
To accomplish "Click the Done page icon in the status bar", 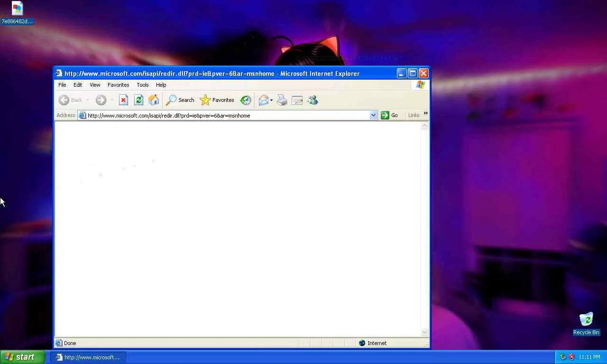I will click(59, 343).
